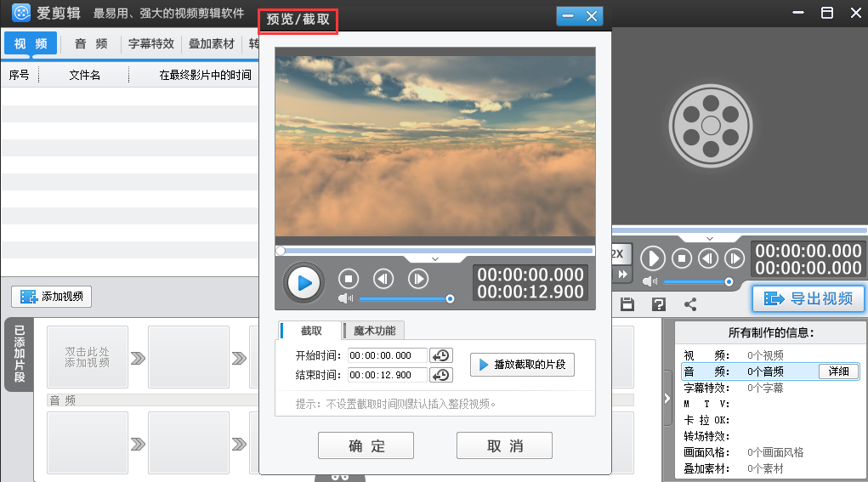Stop playback in main window player
Image resolution: width=868 pixels, height=482 pixels.
(682, 258)
